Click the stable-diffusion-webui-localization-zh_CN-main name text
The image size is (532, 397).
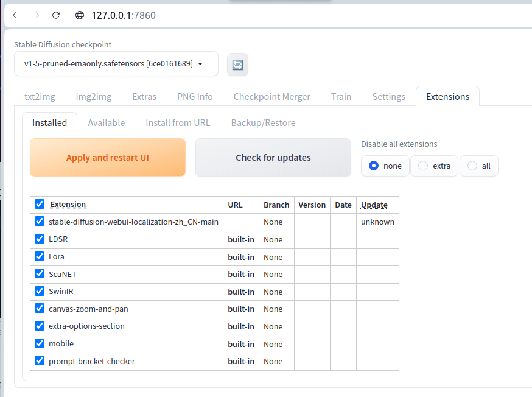click(133, 222)
